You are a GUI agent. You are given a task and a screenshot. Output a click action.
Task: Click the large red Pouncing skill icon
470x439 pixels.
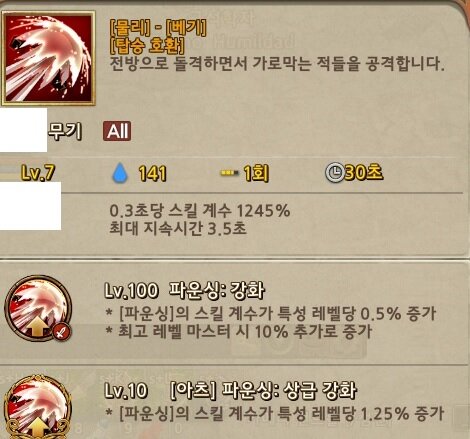click(x=48, y=58)
